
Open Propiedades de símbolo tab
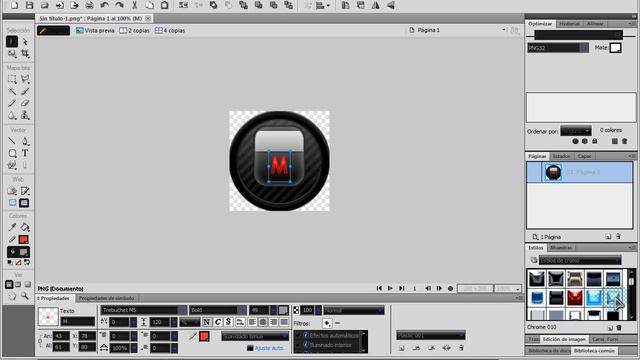(106, 298)
